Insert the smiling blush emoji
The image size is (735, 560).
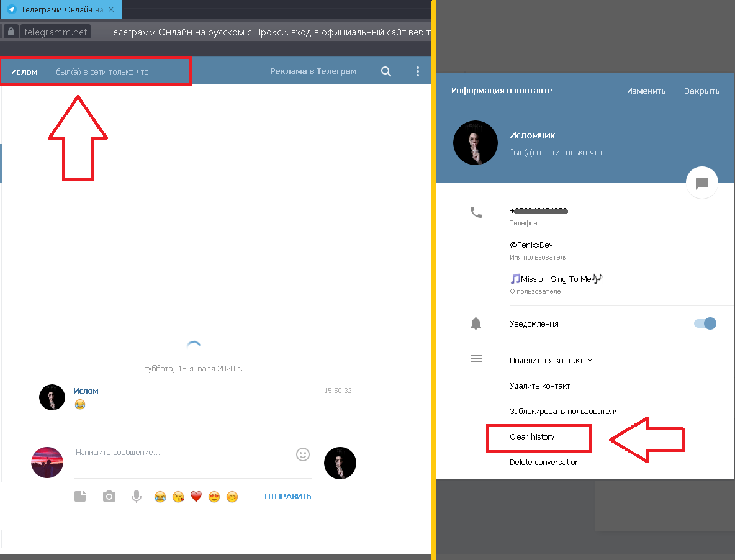click(x=232, y=497)
